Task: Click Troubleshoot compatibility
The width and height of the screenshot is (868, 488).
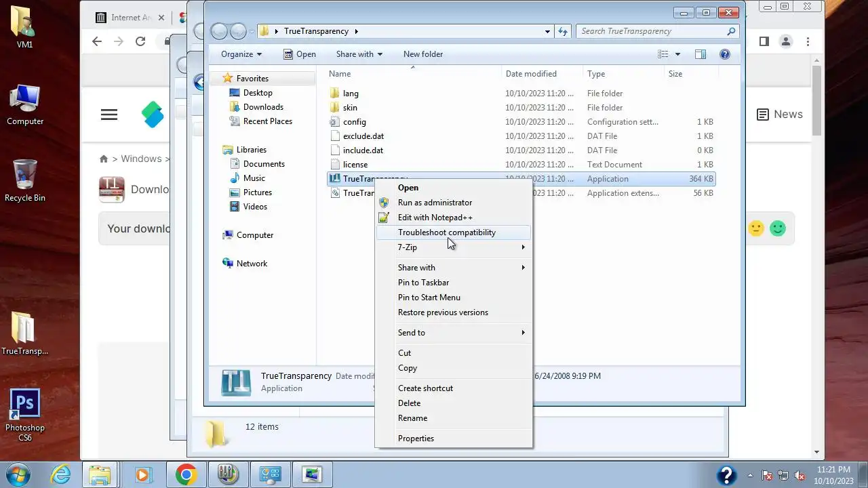Action: tap(454, 232)
